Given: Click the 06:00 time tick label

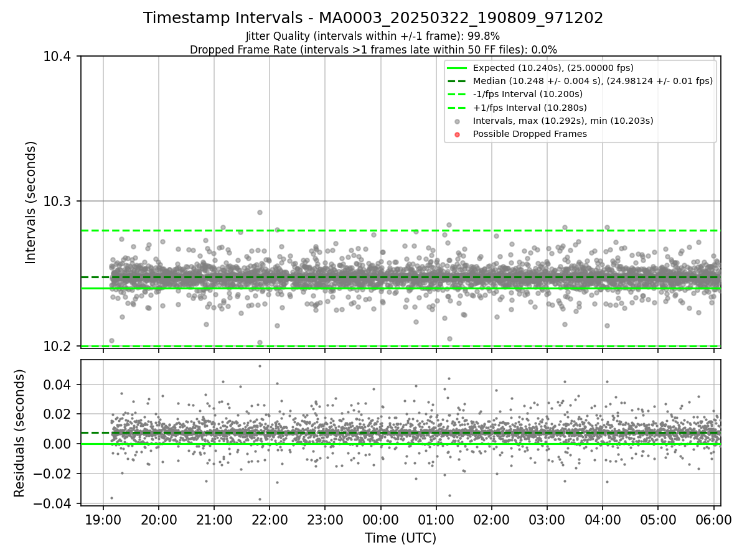Looking at the screenshot, I should [x=713, y=520].
